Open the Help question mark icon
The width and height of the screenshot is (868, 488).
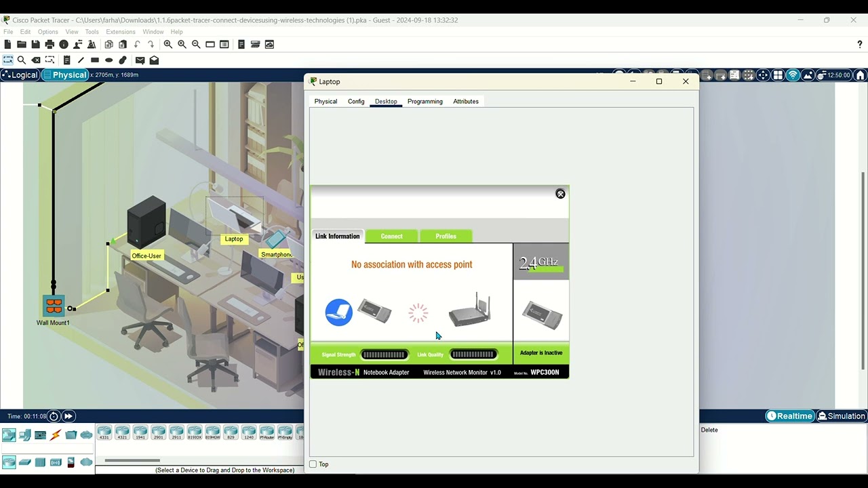(x=860, y=44)
